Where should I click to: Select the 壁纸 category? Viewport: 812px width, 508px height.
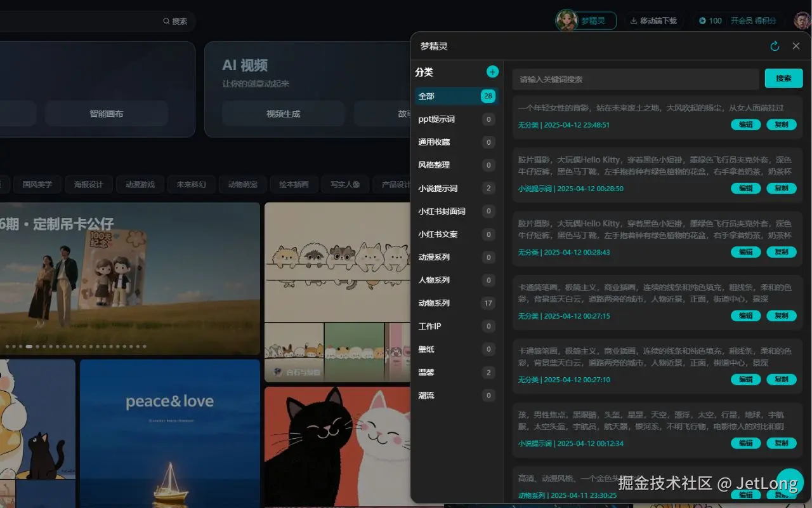pos(455,349)
